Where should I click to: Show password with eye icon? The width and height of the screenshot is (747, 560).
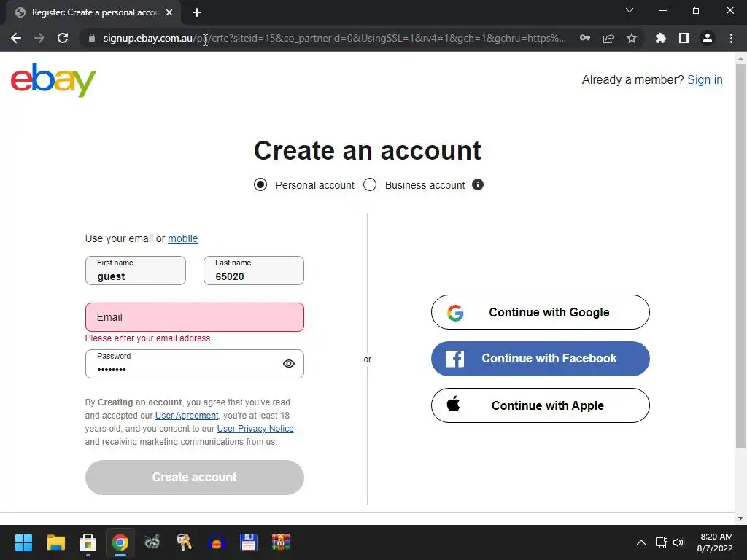pyautogui.click(x=289, y=364)
